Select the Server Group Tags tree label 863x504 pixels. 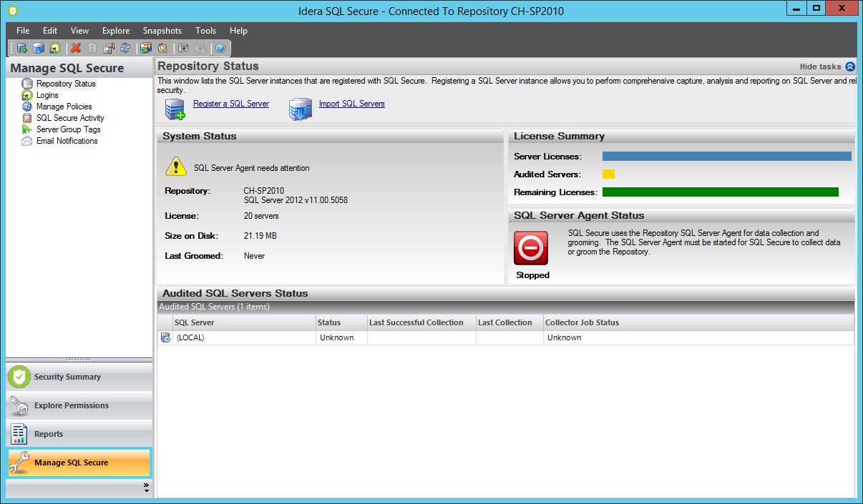pos(69,129)
